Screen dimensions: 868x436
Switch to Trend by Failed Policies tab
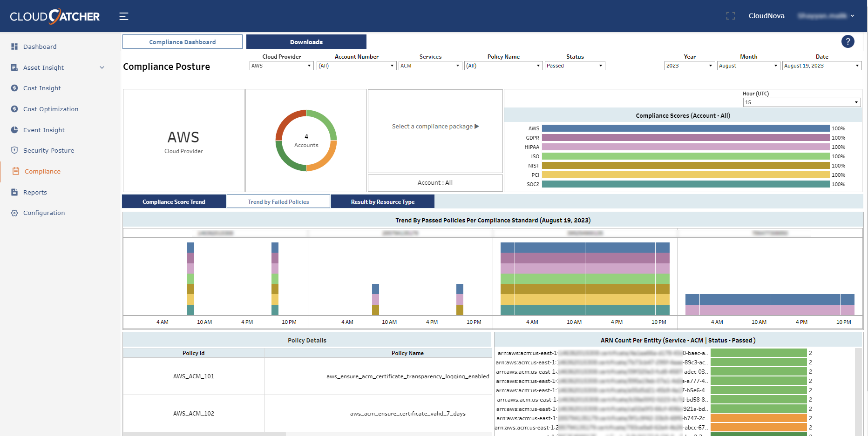pyautogui.click(x=278, y=201)
